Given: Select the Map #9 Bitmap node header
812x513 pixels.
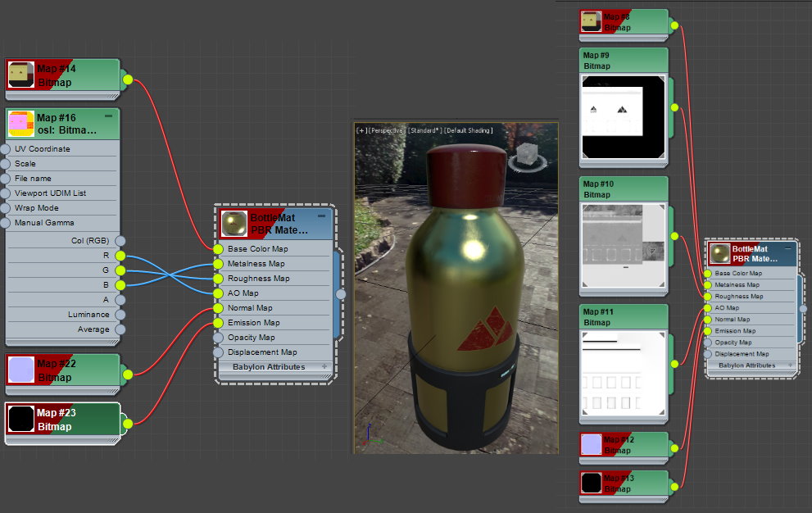Looking at the screenshot, I should click(624, 61).
